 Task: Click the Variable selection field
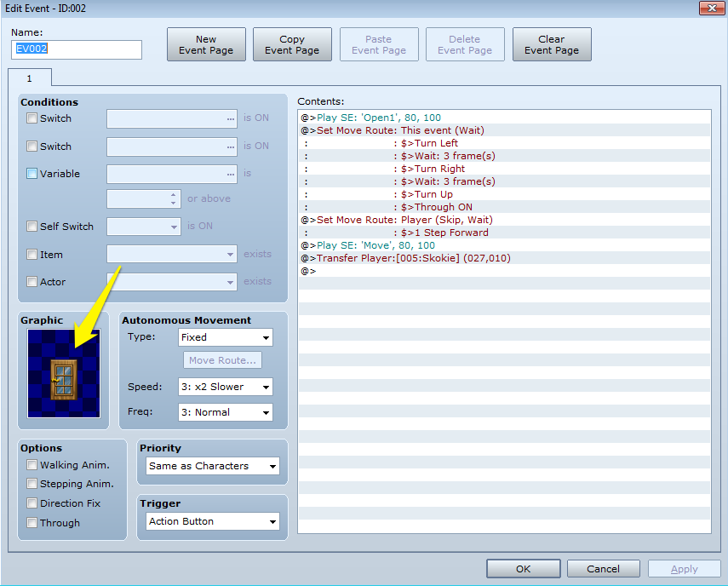[172, 174]
